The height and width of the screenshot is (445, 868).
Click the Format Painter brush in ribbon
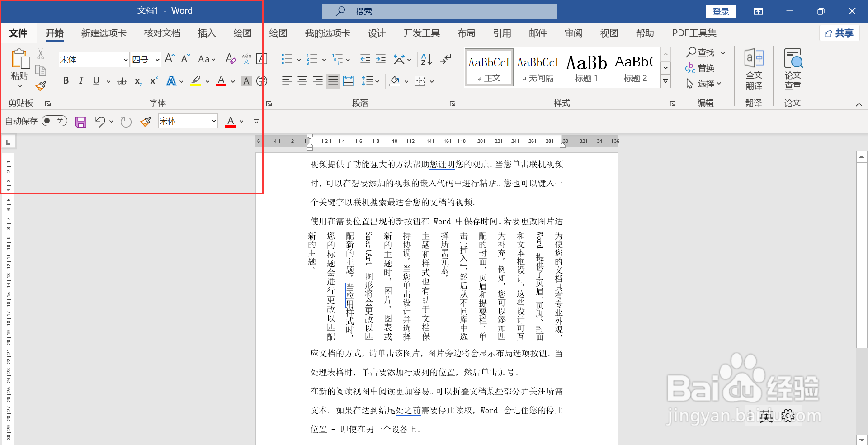point(41,86)
